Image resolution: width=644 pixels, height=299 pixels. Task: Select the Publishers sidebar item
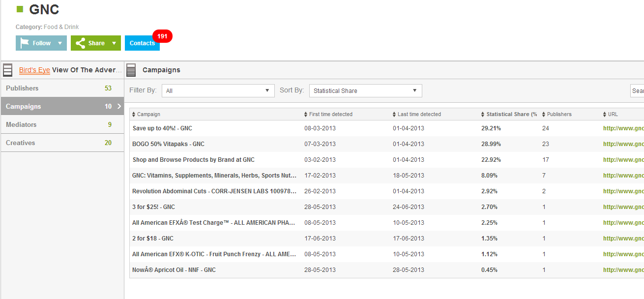pos(62,88)
